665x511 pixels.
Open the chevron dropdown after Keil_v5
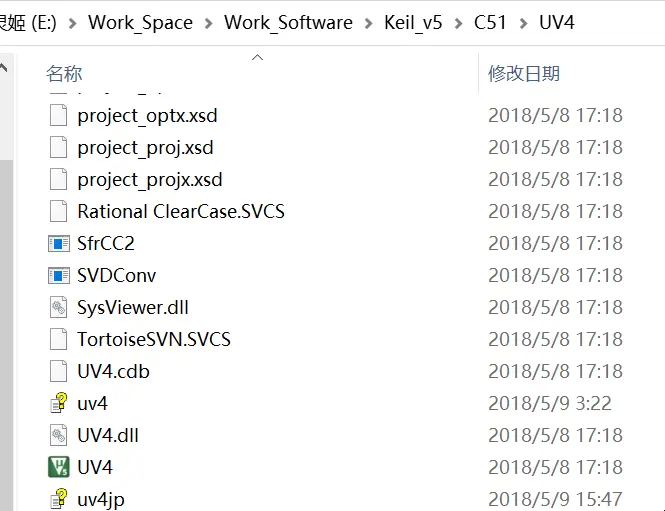point(458,22)
